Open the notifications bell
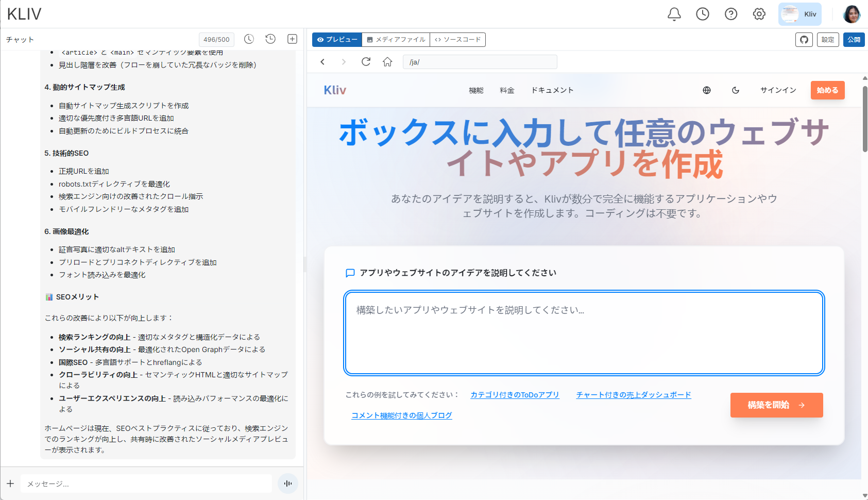This screenshot has height=500, width=868. pos(674,14)
